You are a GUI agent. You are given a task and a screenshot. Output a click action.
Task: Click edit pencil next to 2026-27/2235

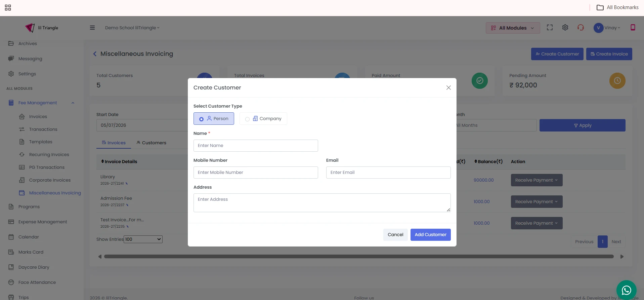[x=127, y=227]
